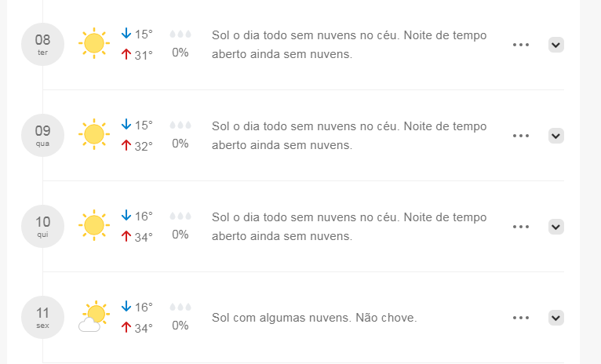This screenshot has height=364, width=601.
Task: Select the 09 qua date circle
Action: (42, 135)
